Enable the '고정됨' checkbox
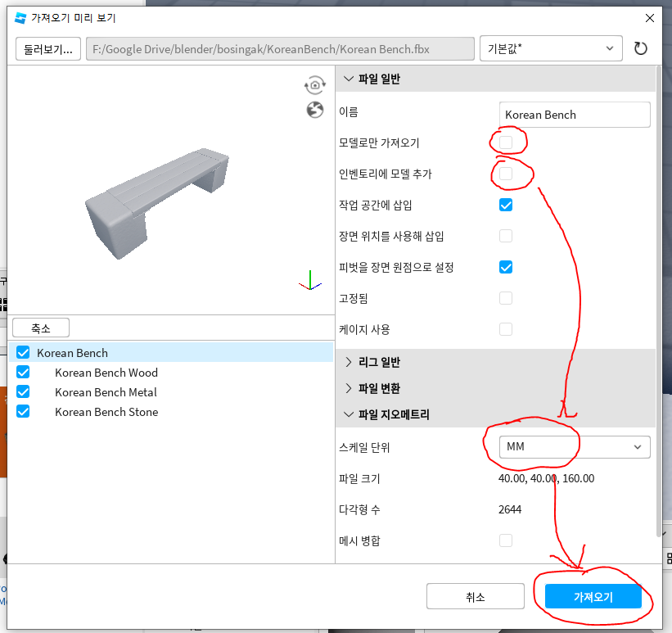The width and height of the screenshot is (672, 633). (506, 298)
